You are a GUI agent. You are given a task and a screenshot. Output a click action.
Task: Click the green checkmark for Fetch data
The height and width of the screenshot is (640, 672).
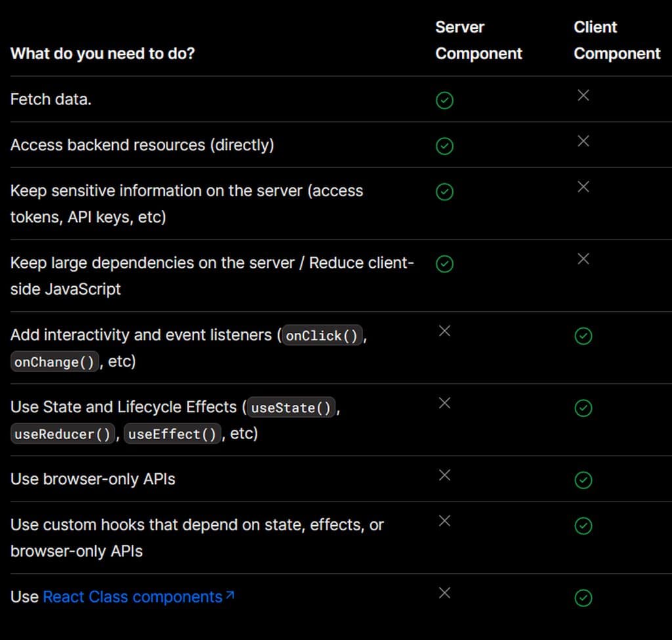pos(444,100)
